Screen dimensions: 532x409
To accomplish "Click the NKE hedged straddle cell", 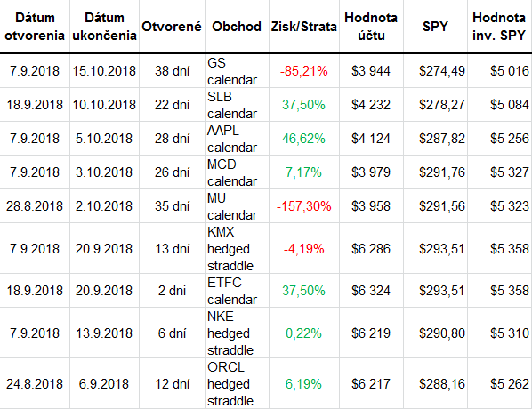I will (x=237, y=333).
